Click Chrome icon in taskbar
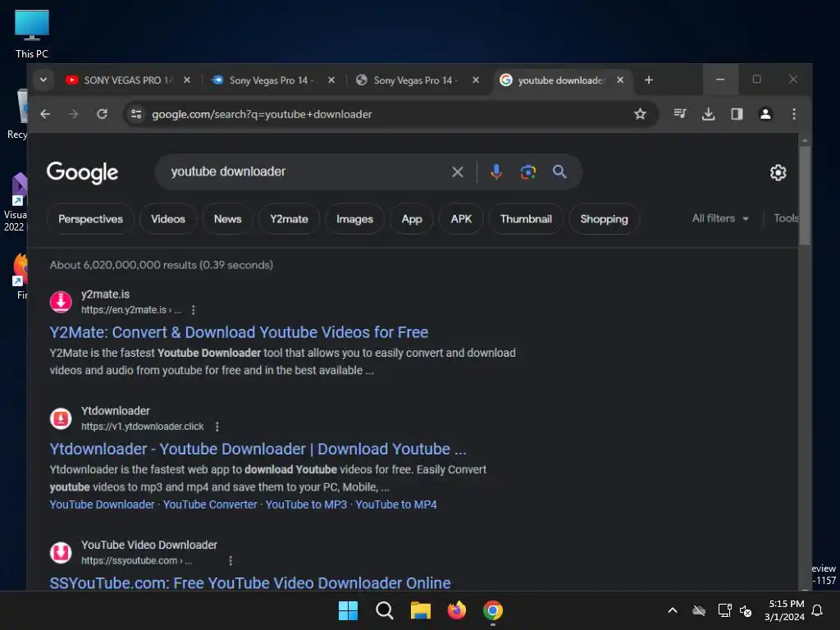 click(x=492, y=610)
